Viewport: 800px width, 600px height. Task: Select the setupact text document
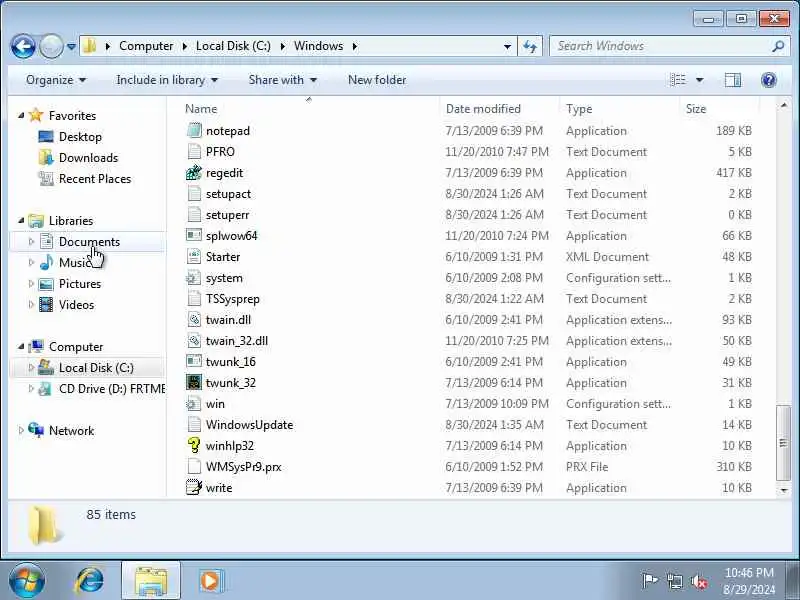tap(228, 194)
